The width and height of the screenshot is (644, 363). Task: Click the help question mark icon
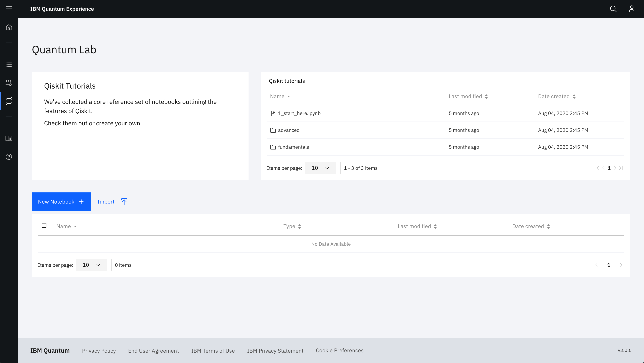pyautogui.click(x=9, y=157)
